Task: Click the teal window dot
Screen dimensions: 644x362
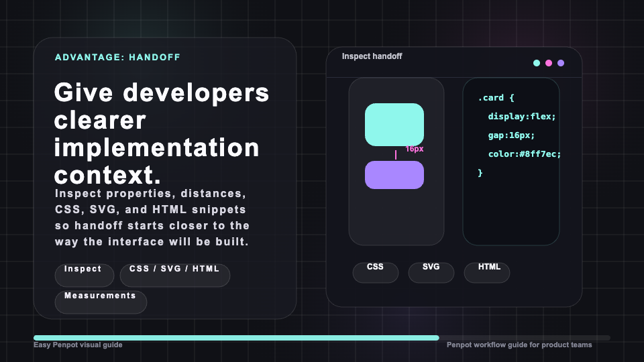Action: (x=537, y=63)
